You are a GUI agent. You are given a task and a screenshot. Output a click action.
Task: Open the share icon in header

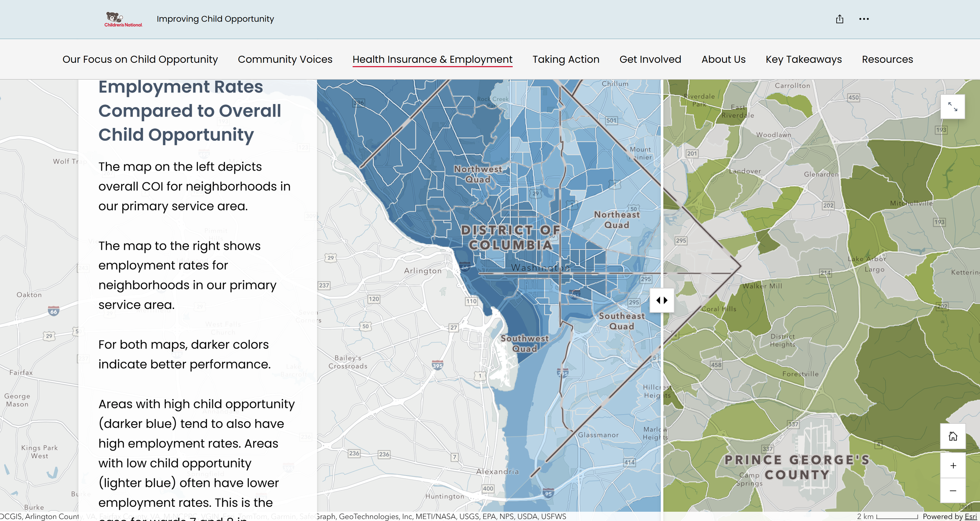(x=839, y=19)
